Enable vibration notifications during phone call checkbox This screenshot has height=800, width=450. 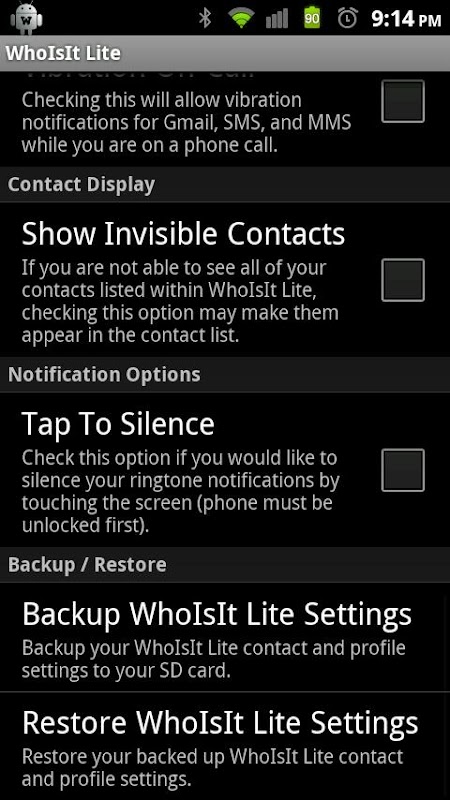point(403,101)
